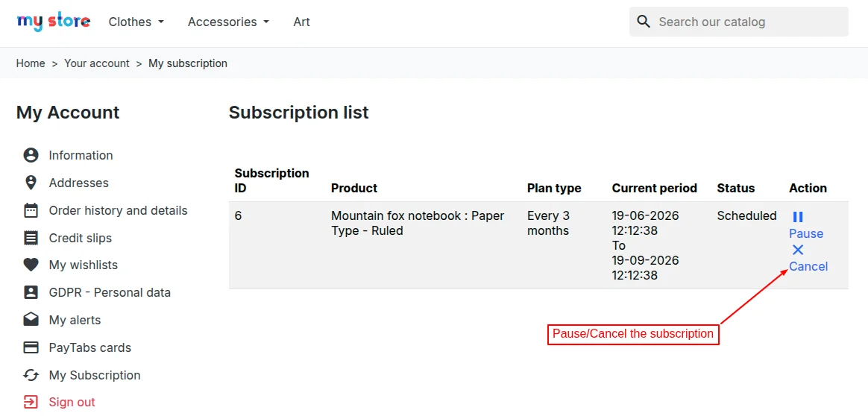Expand the Clothes dropdown menu
The height and width of the screenshot is (416, 868).
(x=136, y=22)
